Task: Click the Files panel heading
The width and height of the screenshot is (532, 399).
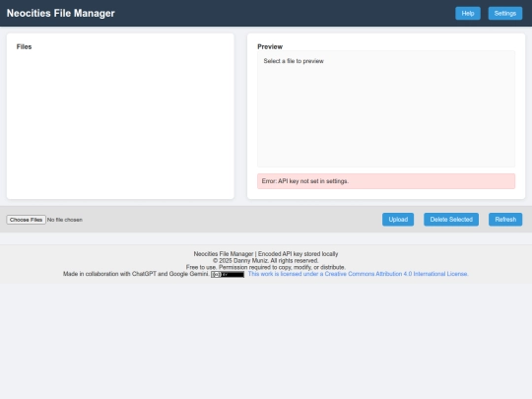Action: pos(24,47)
